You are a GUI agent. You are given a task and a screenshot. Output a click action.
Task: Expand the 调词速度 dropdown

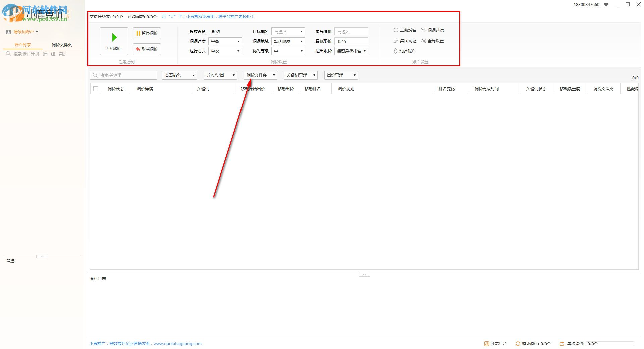(x=225, y=41)
